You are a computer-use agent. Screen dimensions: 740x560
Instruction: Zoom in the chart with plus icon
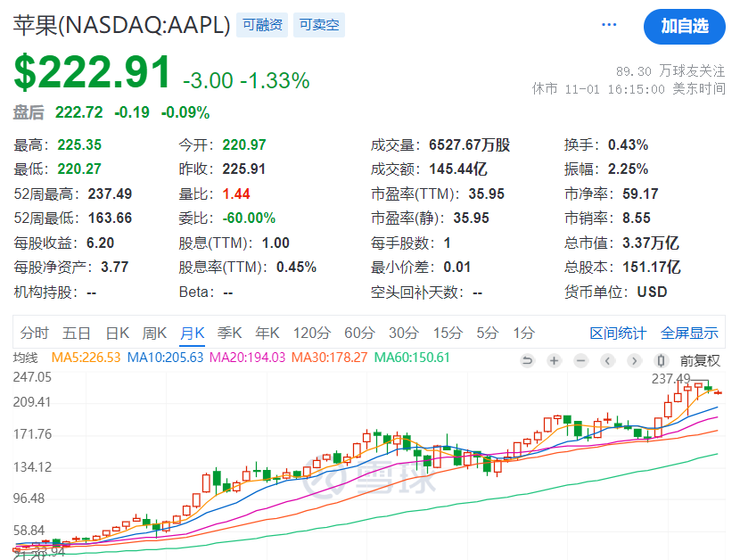tap(554, 361)
